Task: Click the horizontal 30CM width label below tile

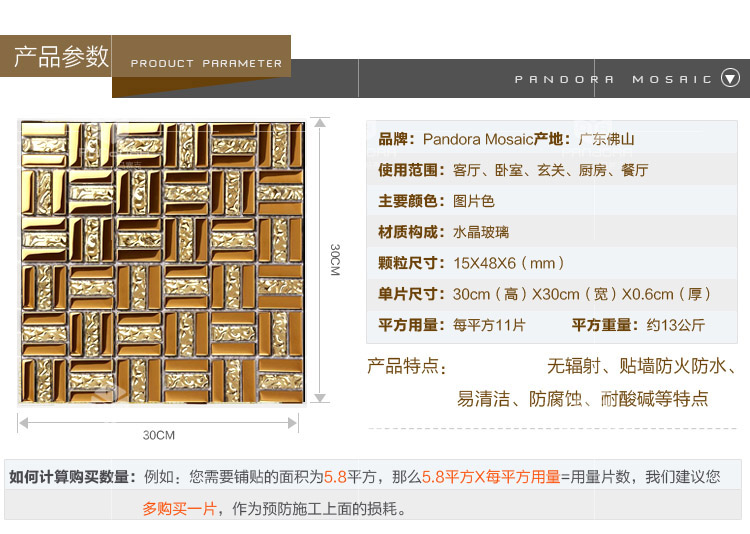Action: (x=158, y=435)
